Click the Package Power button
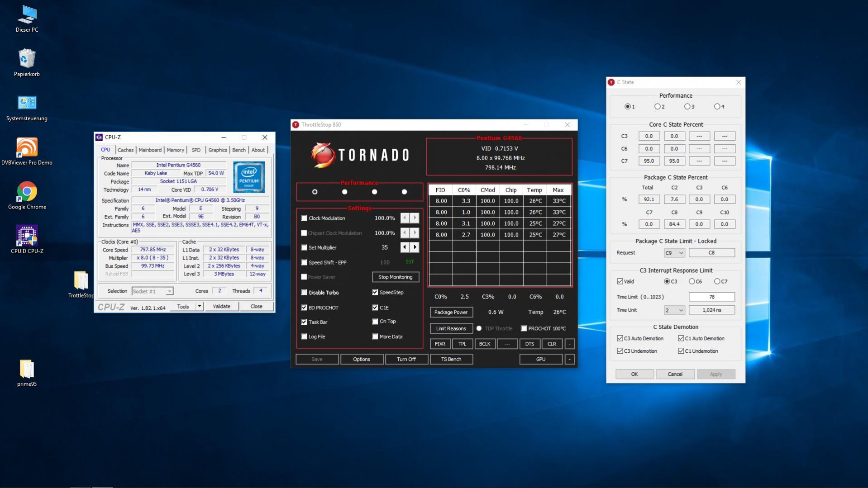Image resolution: width=868 pixels, height=488 pixels. pyautogui.click(x=451, y=312)
